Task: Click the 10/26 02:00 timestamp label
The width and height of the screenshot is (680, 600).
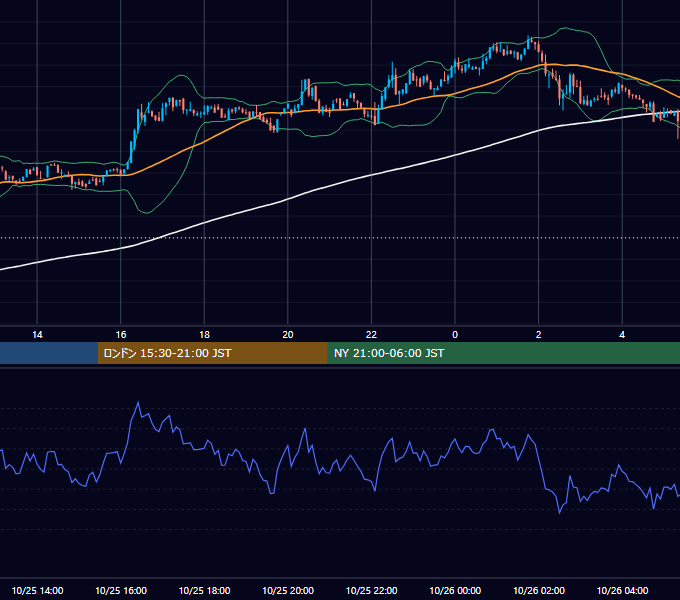Action: coord(539,590)
